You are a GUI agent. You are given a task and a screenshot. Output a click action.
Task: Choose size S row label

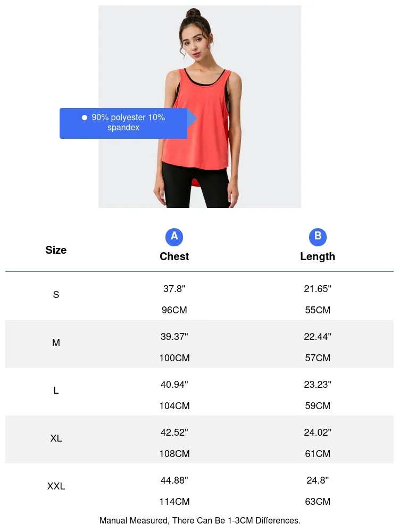(x=56, y=295)
